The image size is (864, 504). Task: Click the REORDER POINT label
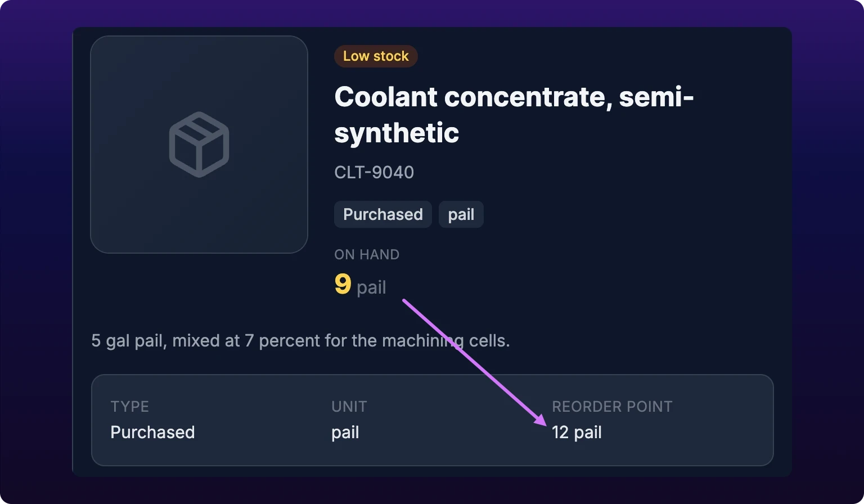(x=613, y=407)
